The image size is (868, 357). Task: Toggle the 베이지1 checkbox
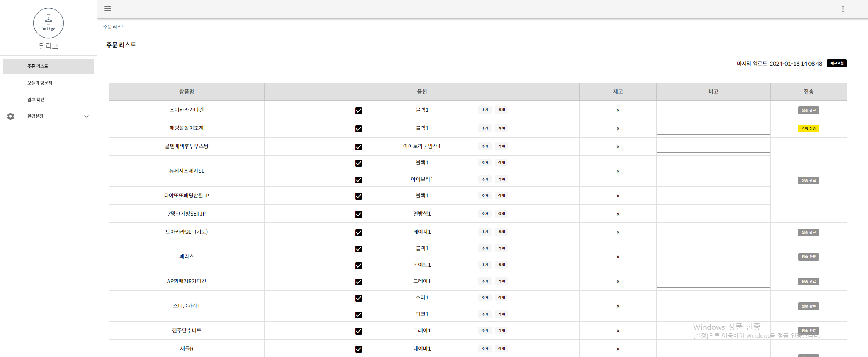point(358,232)
